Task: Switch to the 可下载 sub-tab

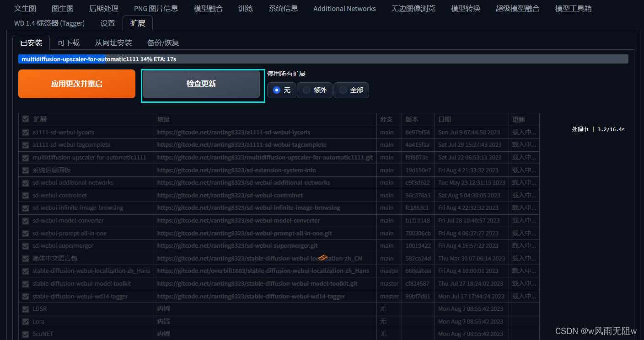Action: (69, 42)
